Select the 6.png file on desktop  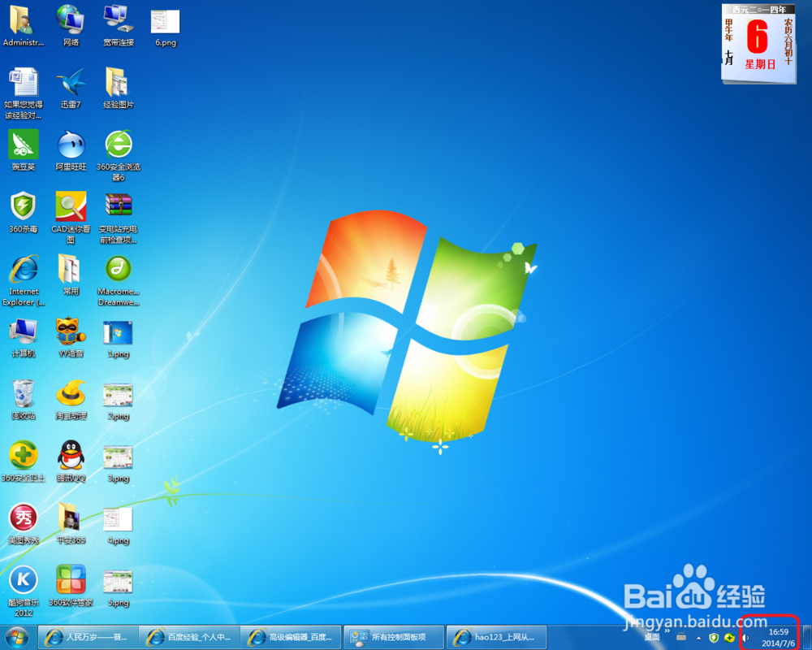click(166, 27)
